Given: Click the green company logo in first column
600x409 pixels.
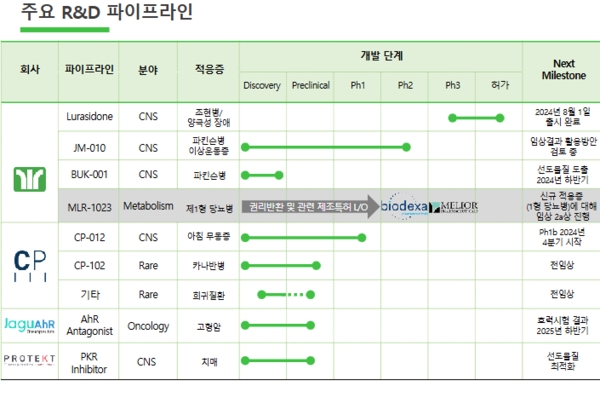Looking at the screenshot, I should (29, 178).
